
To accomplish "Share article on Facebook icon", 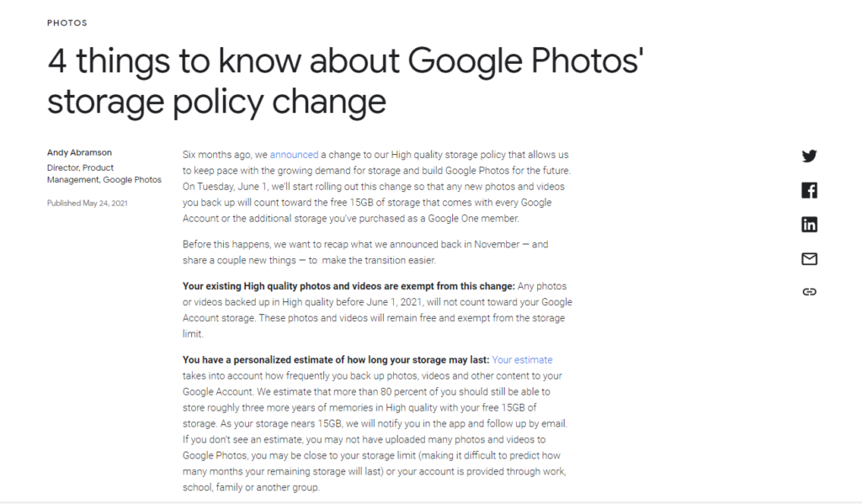I will click(x=809, y=190).
